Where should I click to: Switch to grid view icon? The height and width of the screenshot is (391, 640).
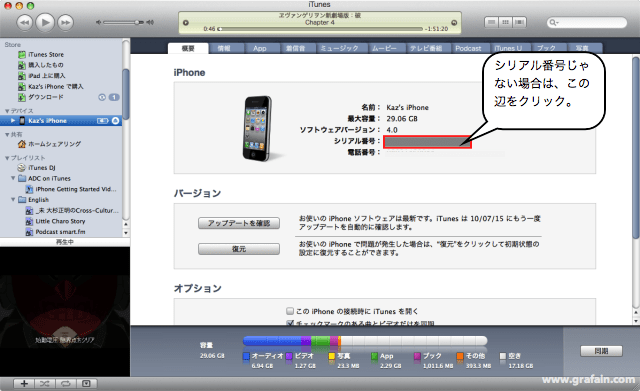[x=505, y=22]
